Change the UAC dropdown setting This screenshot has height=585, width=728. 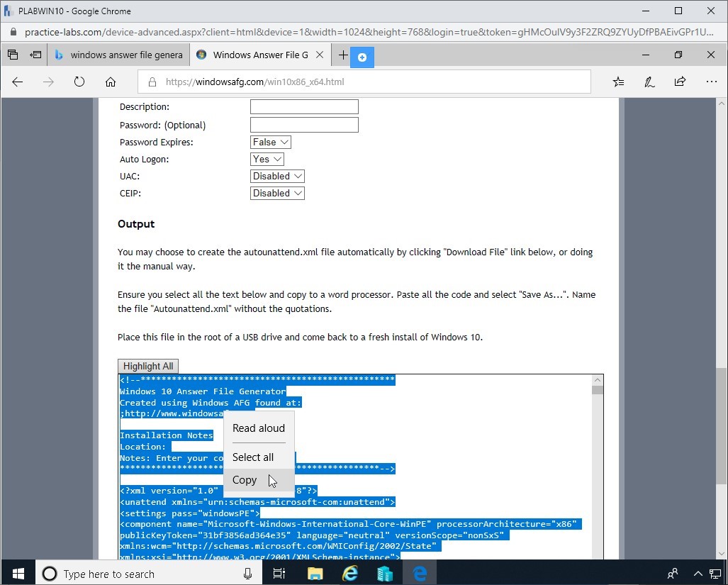(x=277, y=177)
